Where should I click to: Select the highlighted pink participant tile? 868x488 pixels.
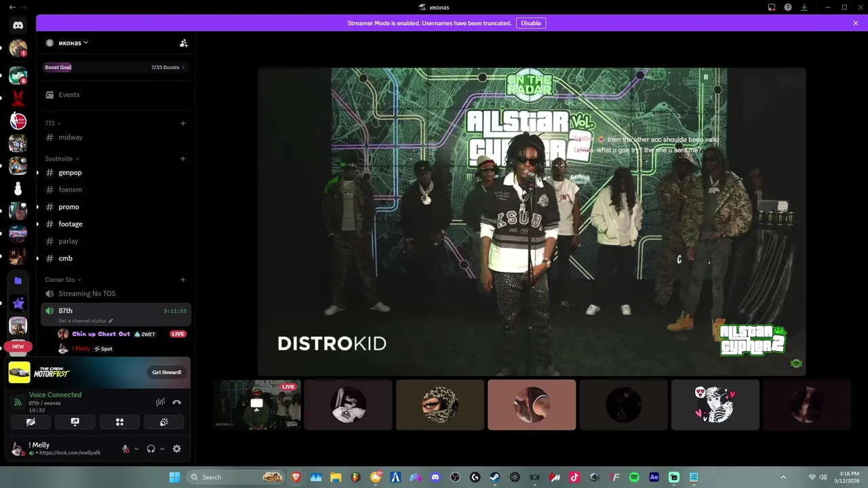[532, 405]
